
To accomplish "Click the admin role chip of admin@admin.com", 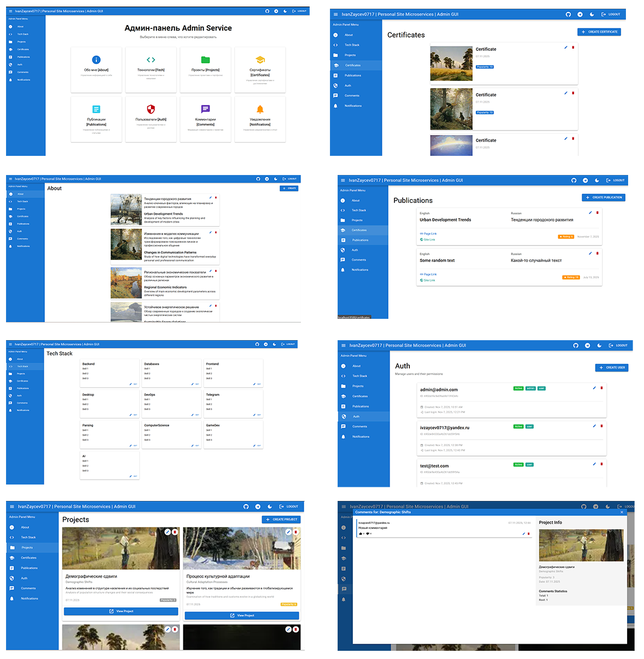I will pyautogui.click(x=531, y=388).
